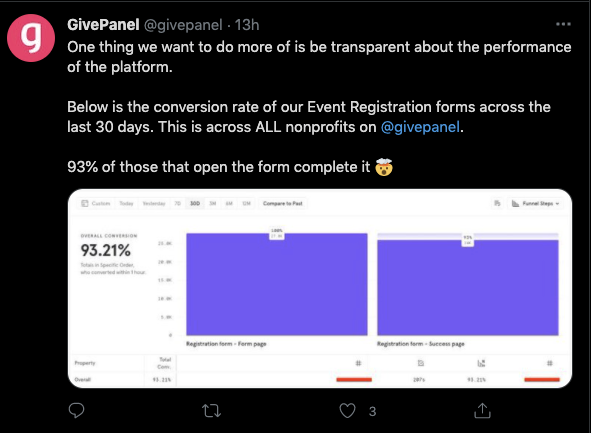
Task: Select the Yesterday date range tab
Action: pos(154,203)
